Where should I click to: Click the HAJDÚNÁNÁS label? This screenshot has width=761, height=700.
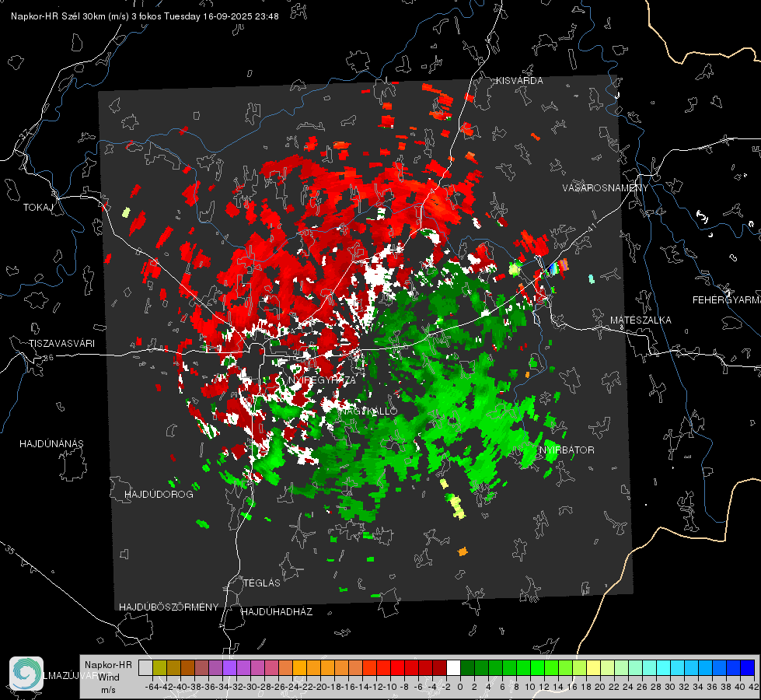(x=51, y=443)
